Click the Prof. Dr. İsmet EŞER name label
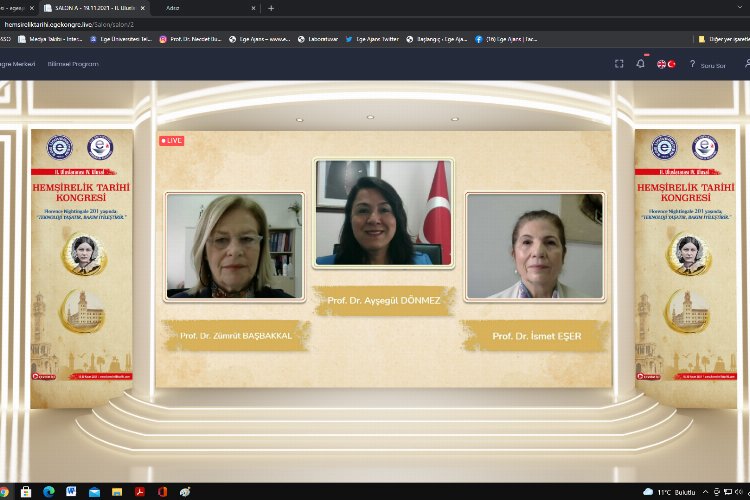Image resolution: width=750 pixels, height=500 pixels. 537,336
